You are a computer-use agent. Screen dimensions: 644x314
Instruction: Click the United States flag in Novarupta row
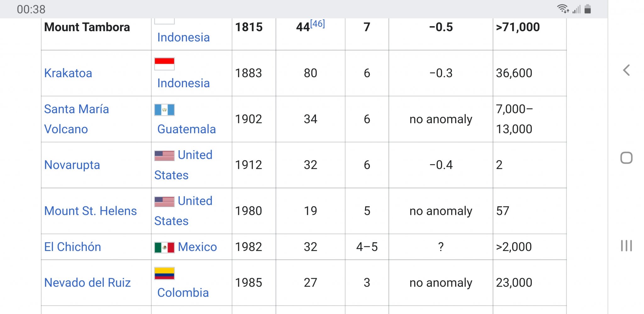(164, 156)
